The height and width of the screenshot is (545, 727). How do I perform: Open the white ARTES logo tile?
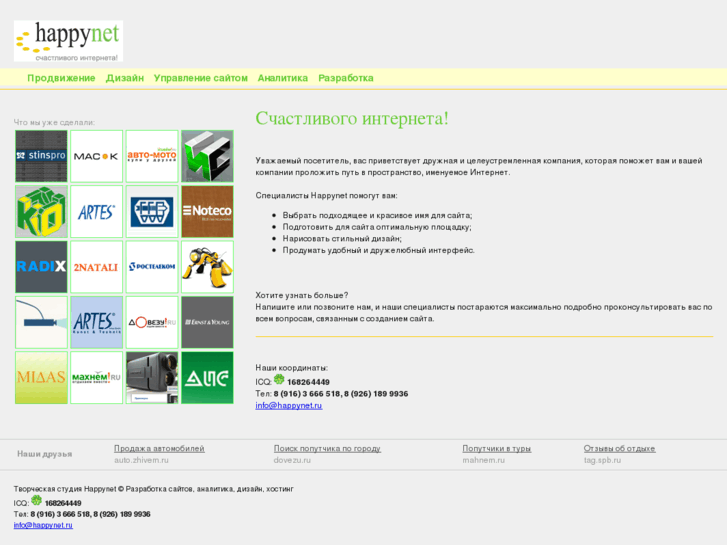(x=96, y=212)
